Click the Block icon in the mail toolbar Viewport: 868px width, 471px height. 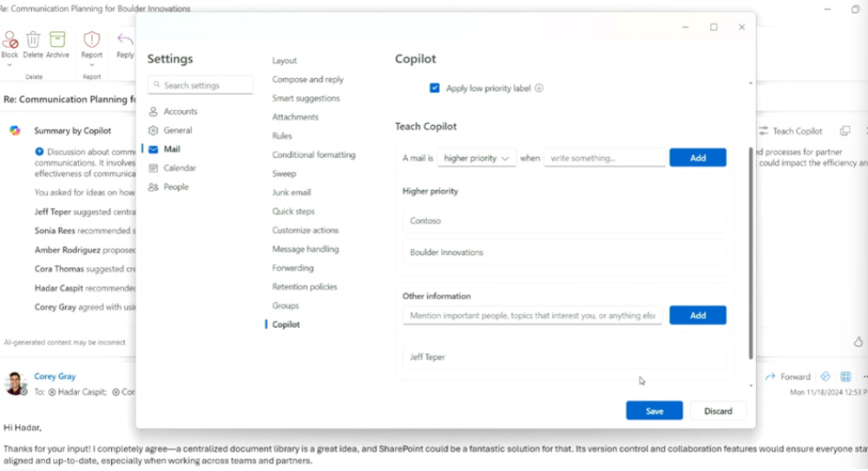point(10,40)
